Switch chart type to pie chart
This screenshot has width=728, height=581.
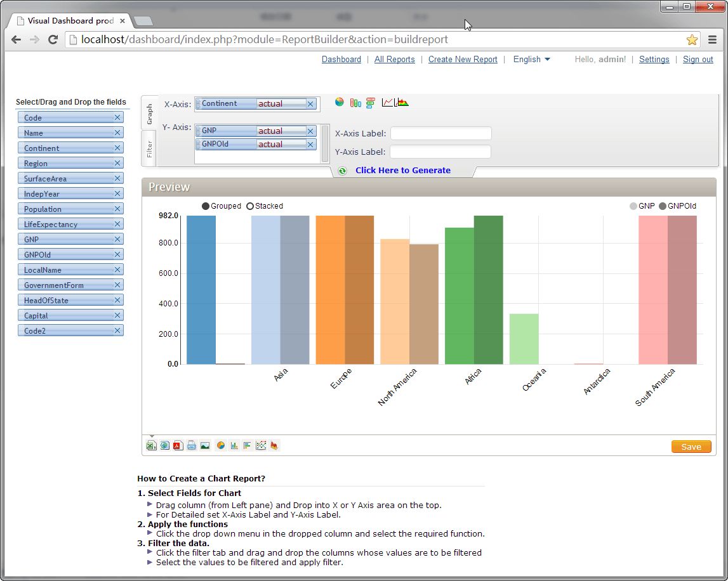click(340, 102)
